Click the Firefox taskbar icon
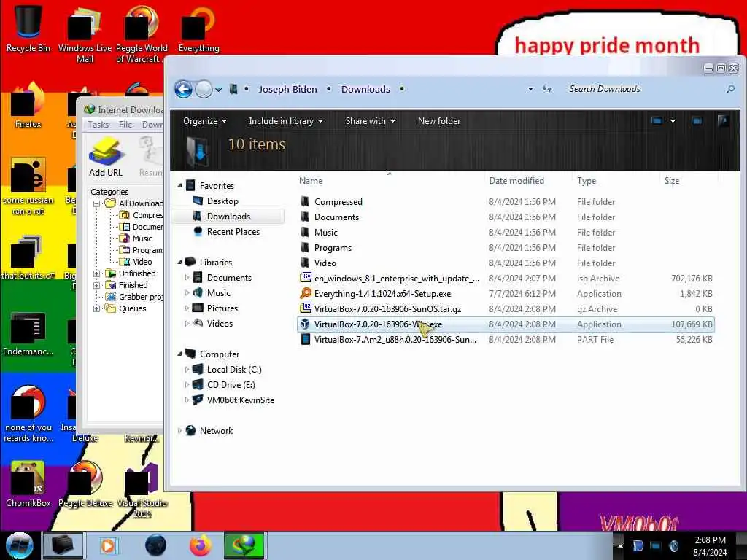The width and height of the screenshot is (747, 560). pos(200,545)
